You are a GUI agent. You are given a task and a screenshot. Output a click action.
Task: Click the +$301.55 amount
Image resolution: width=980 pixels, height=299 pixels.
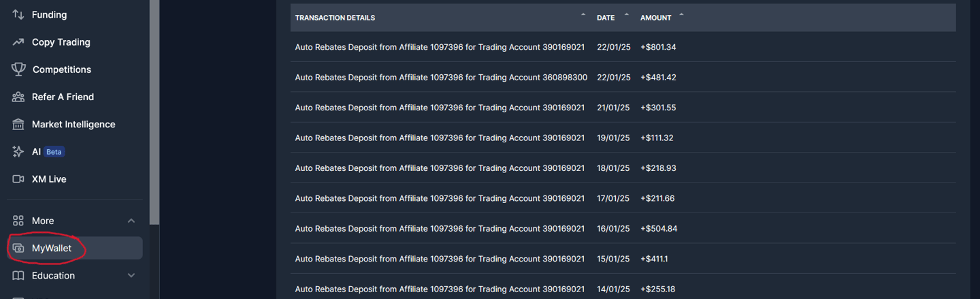click(658, 108)
